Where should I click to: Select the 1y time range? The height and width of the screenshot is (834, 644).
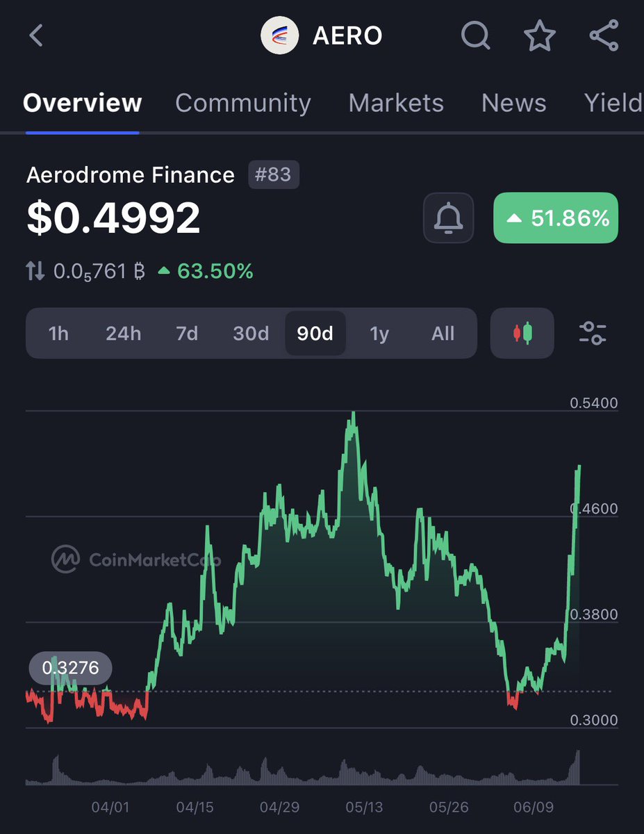[x=379, y=334]
